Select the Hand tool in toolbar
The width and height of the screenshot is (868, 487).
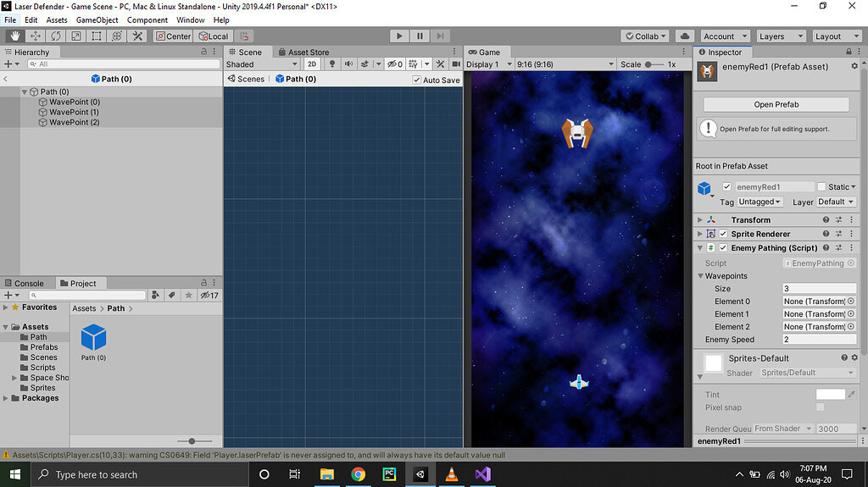(14, 36)
